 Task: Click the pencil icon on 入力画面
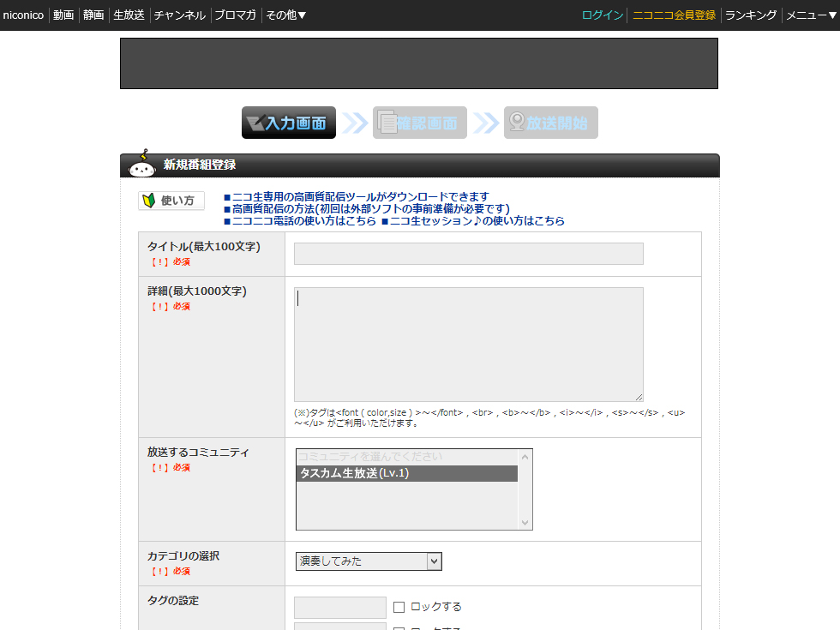click(255, 123)
